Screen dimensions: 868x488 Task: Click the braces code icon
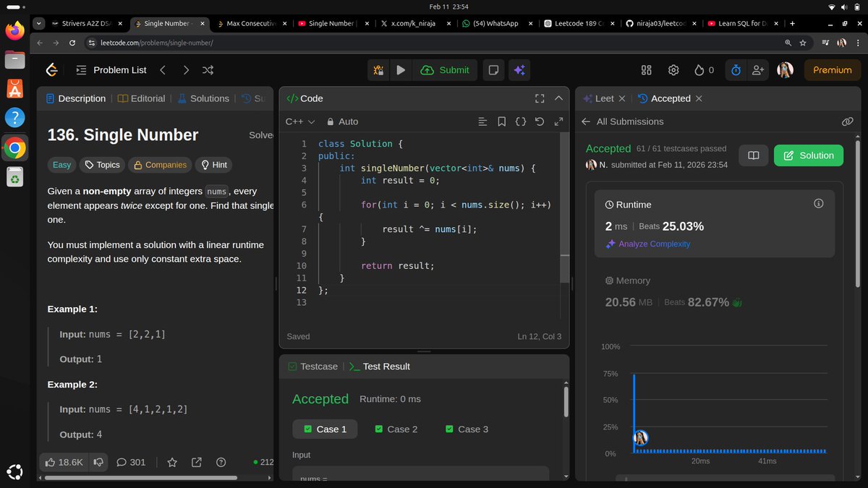click(x=520, y=121)
